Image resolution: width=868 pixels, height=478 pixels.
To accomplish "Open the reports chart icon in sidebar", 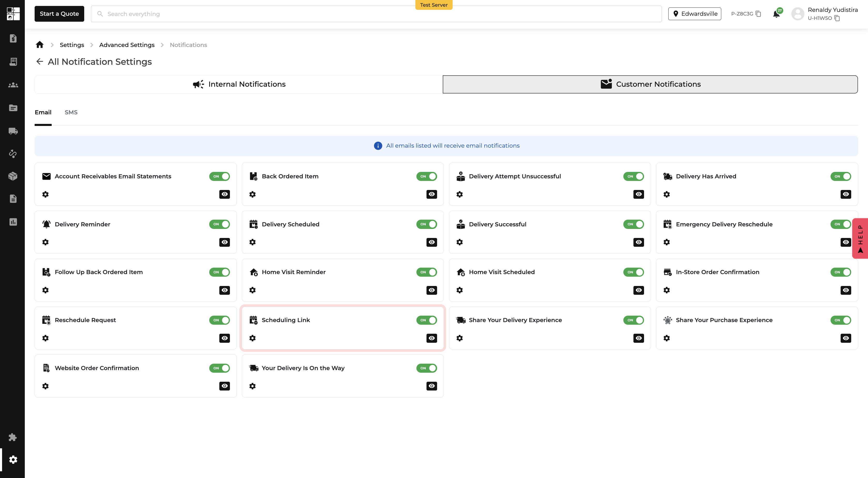I will coord(13,222).
